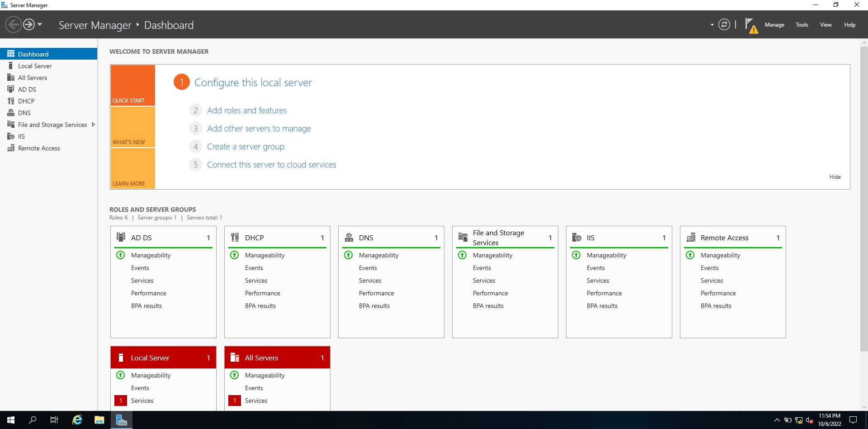The height and width of the screenshot is (429, 868).
Task: Open the Tools menu
Action: (802, 25)
